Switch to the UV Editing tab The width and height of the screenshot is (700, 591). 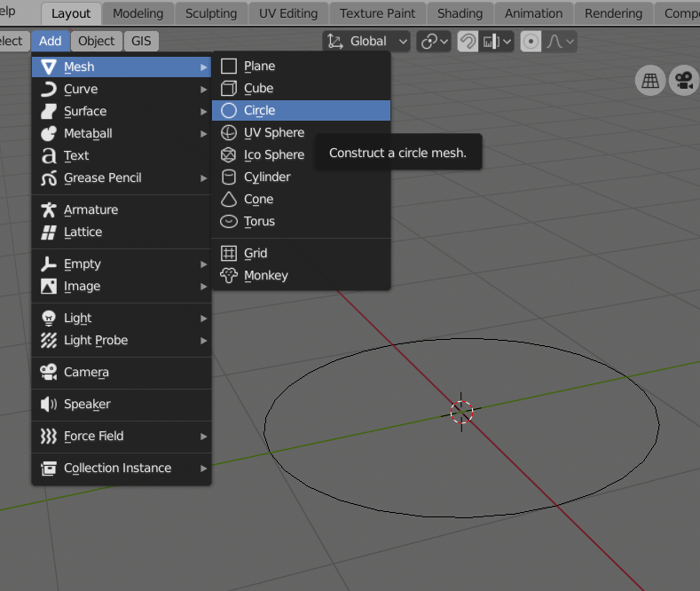[x=288, y=14]
